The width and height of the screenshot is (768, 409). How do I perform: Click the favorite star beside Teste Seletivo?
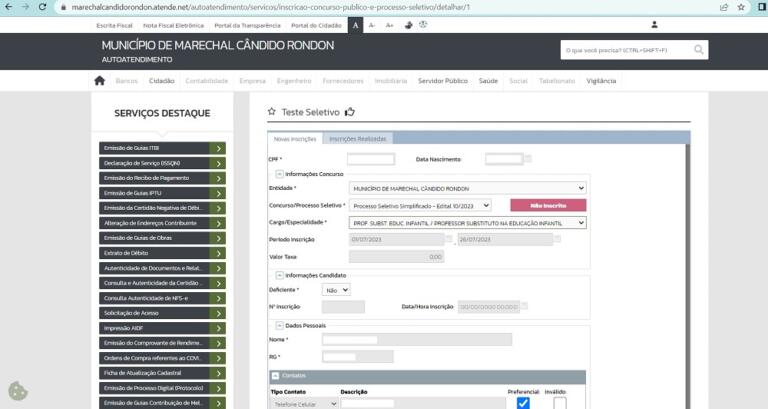click(271, 113)
